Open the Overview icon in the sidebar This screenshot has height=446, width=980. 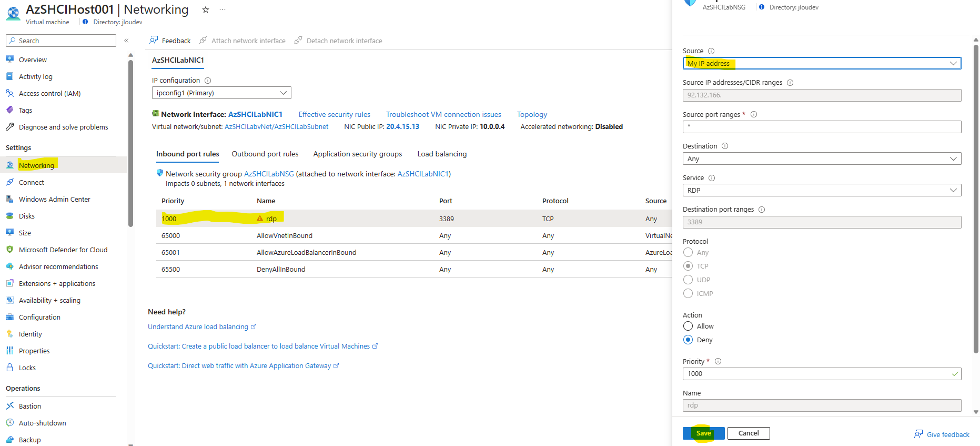tap(9, 60)
